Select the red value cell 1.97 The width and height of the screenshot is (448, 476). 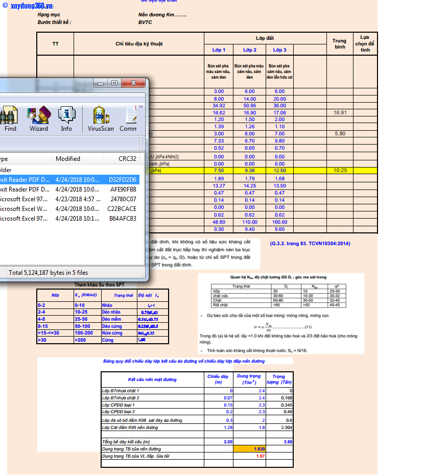pyautogui.click(x=249, y=456)
